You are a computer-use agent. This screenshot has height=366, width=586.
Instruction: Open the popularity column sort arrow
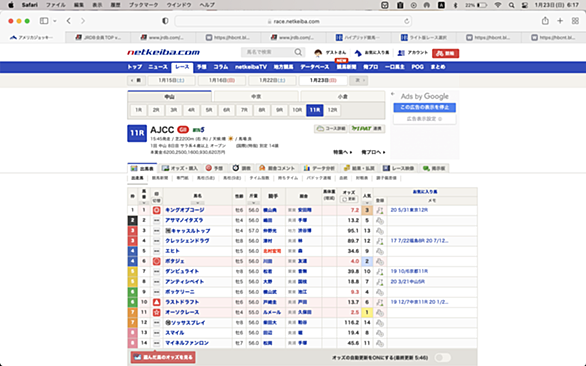coord(367,203)
